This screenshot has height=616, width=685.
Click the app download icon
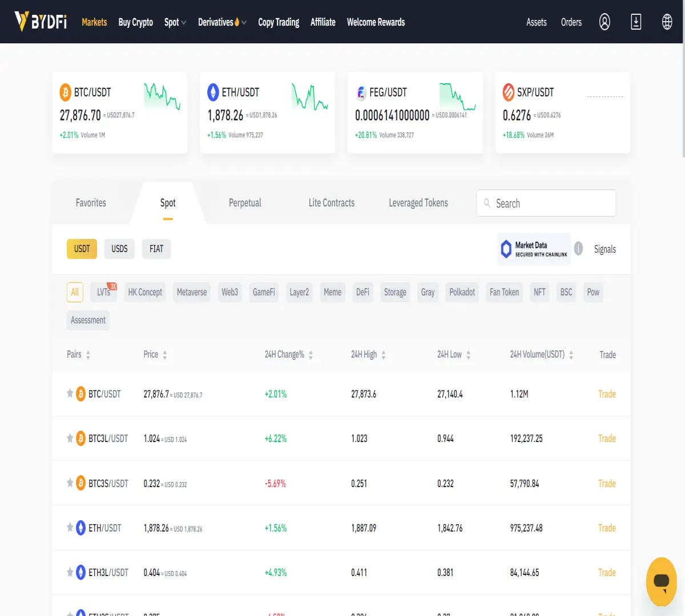(x=636, y=22)
